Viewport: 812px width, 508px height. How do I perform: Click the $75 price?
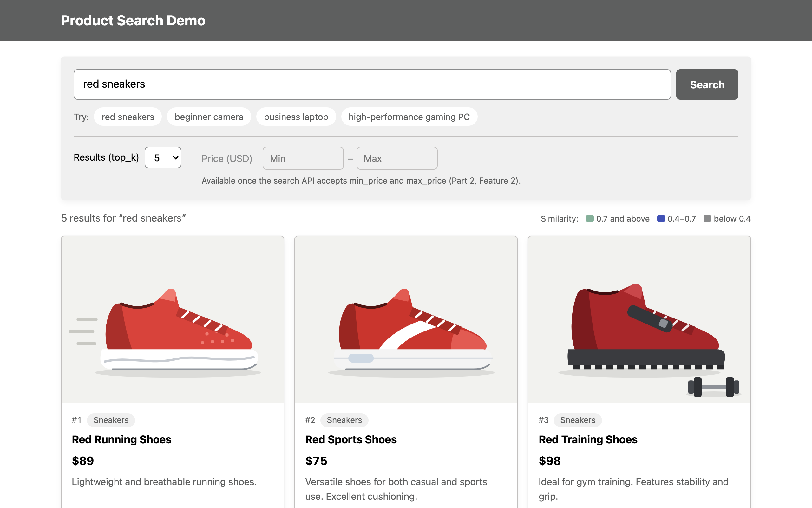(316, 461)
